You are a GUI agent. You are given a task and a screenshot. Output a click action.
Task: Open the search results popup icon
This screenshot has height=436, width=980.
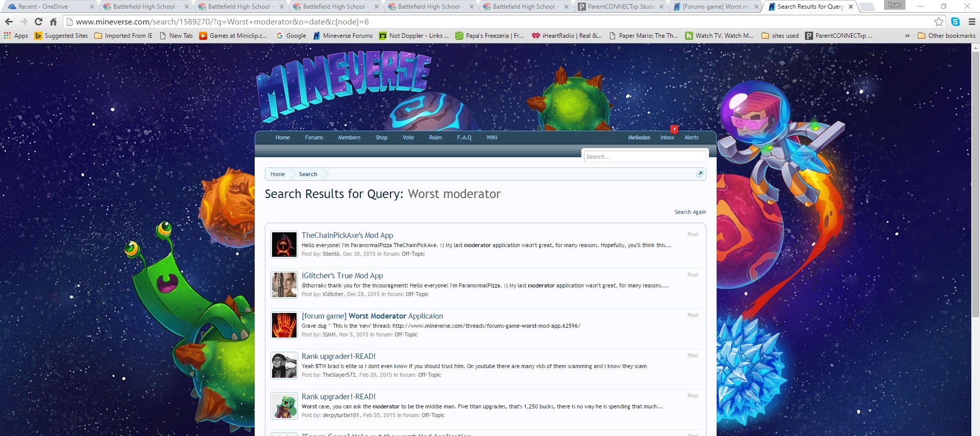700,174
